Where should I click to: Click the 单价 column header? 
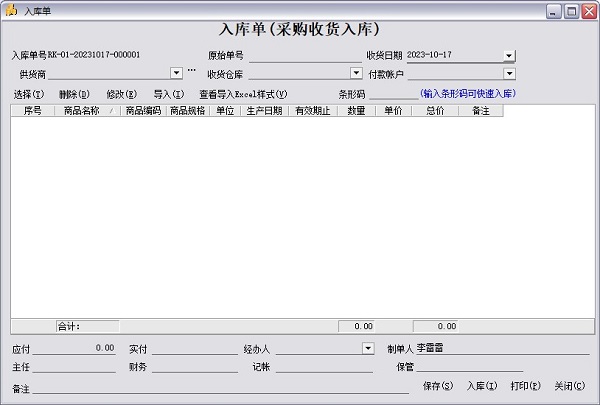[x=393, y=111]
